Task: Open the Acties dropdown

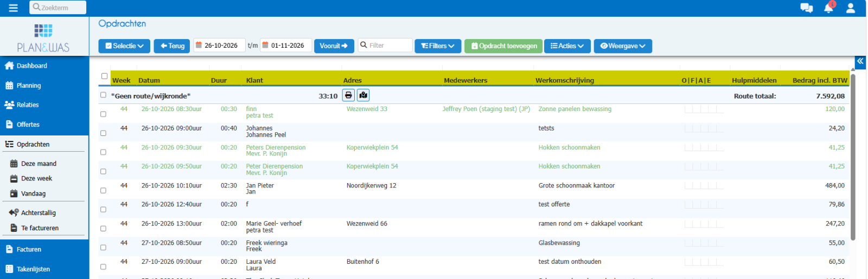Action: (567, 46)
